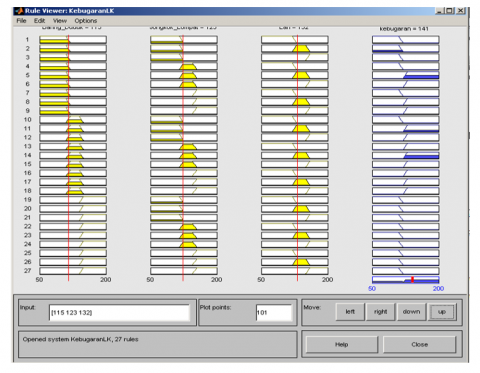Click the MATLAB logo icon in title bar
480x373 pixels.
click(19, 11)
